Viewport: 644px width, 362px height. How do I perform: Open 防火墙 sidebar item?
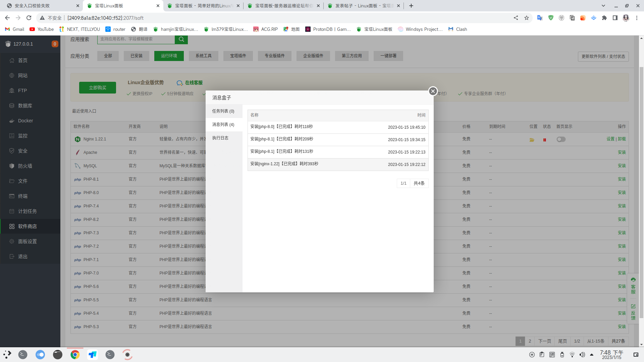coord(25,166)
